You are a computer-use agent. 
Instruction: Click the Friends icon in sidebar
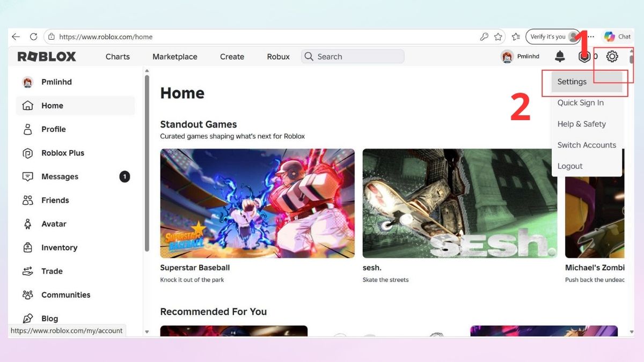(x=27, y=200)
